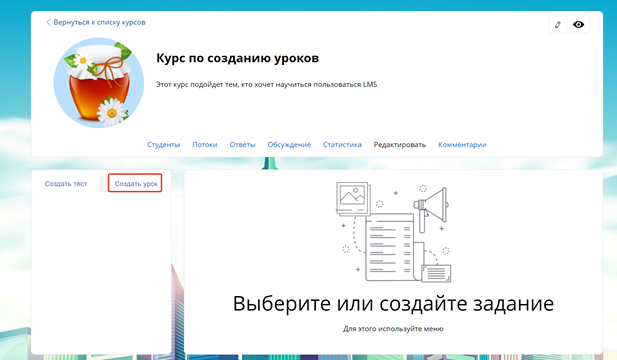This screenshot has height=360, width=617.
Task: Open the Студенты tab
Action: pyautogui.click(x=164, y=145)
